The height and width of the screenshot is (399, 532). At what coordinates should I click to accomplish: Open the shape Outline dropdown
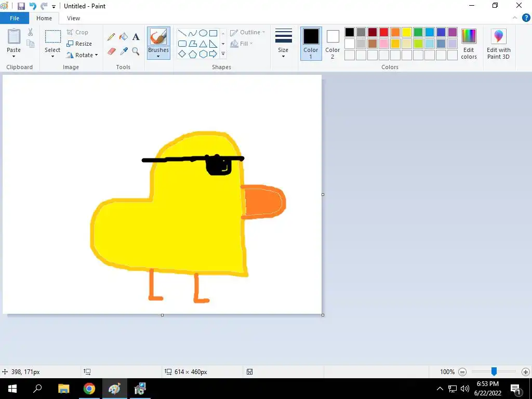click(x=248, y=32)
